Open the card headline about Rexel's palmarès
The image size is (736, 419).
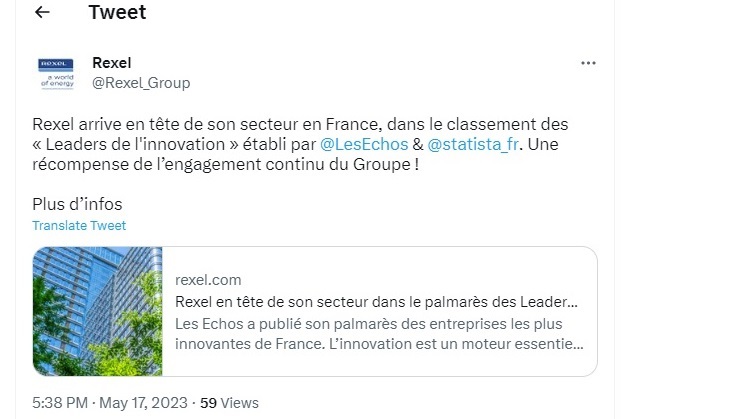pos(376,301)
